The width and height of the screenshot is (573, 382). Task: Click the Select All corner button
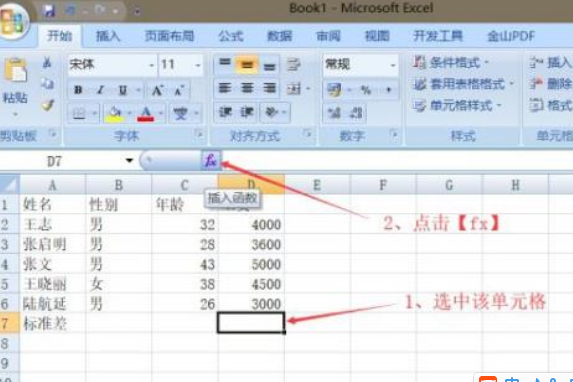(x=10, y=185)
